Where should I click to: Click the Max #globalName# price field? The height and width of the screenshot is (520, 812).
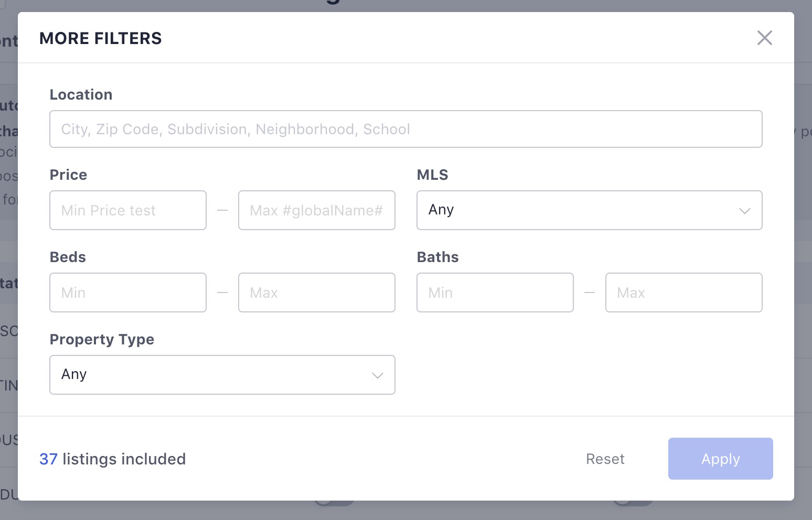pyautogui.click(x=316, y=210)
